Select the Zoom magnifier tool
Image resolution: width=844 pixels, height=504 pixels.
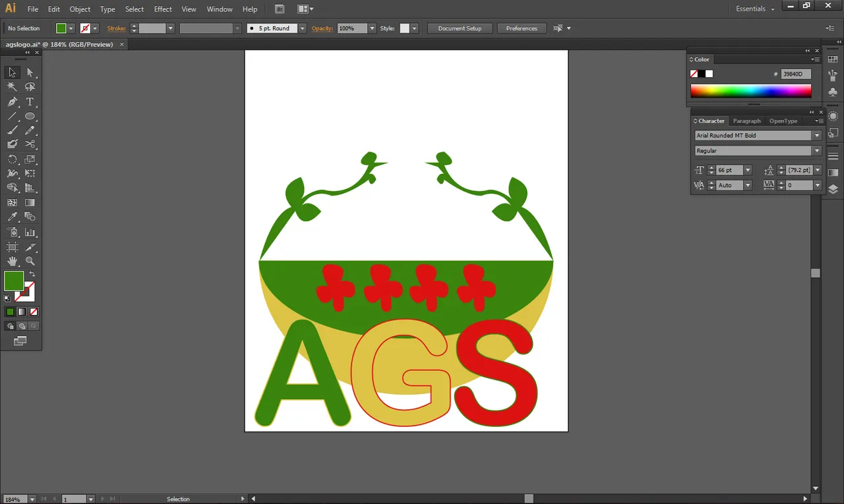[30, 262]
